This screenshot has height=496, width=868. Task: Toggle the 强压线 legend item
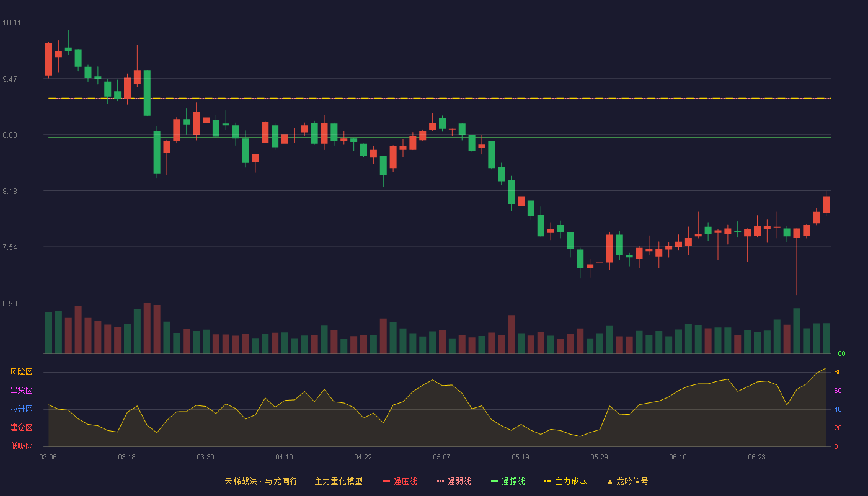(400, 481)
